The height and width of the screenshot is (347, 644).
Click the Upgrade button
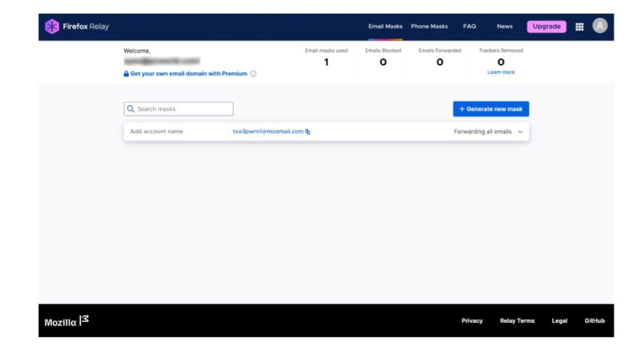click(x=546, y=26)
